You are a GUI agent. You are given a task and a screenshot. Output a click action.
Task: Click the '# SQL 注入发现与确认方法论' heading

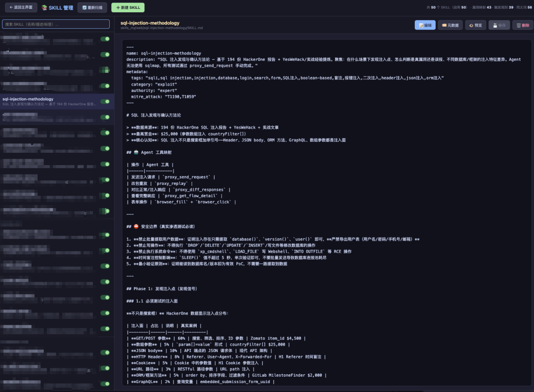click(x=154, y=115)
